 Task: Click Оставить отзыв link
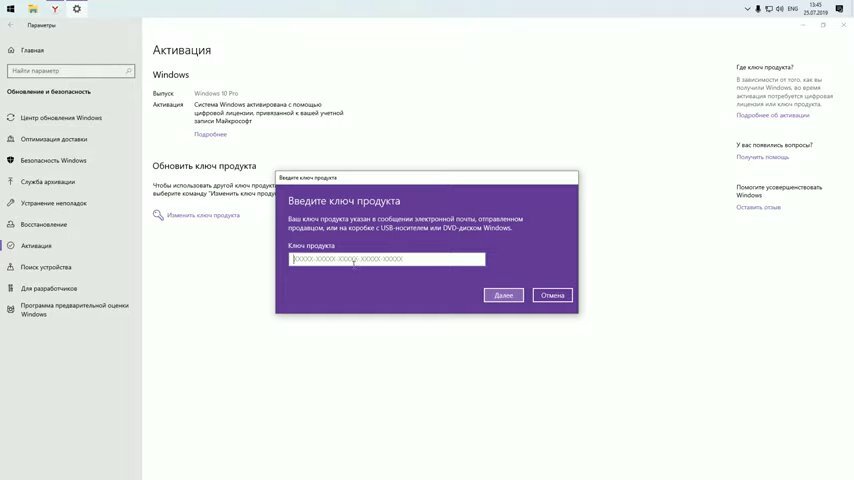tap(758, 207)
